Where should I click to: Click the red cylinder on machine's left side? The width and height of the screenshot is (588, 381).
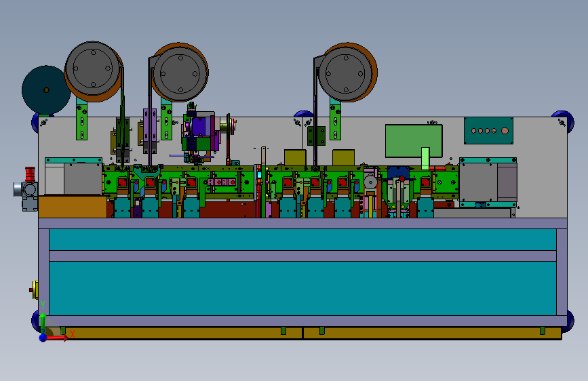(x=30, y=174)
